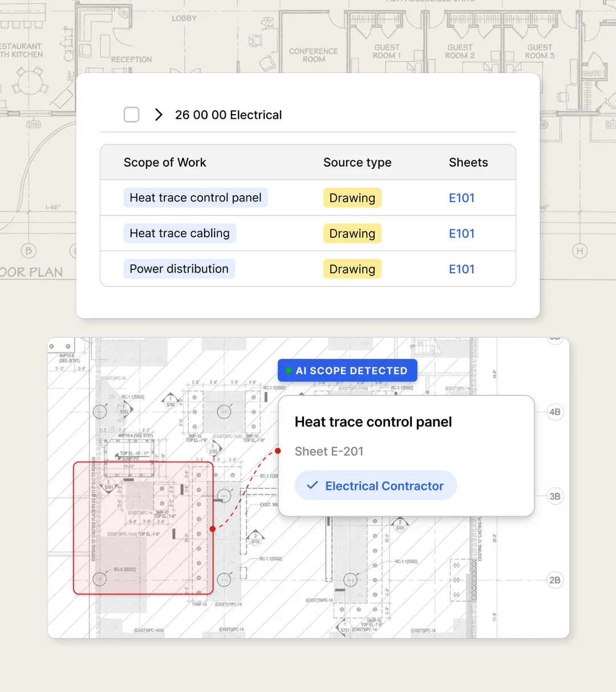Image resolution: width=616 pixels, height=692 pixels.
Task: Click the red marker dot on the drawing
Action: 278,451
